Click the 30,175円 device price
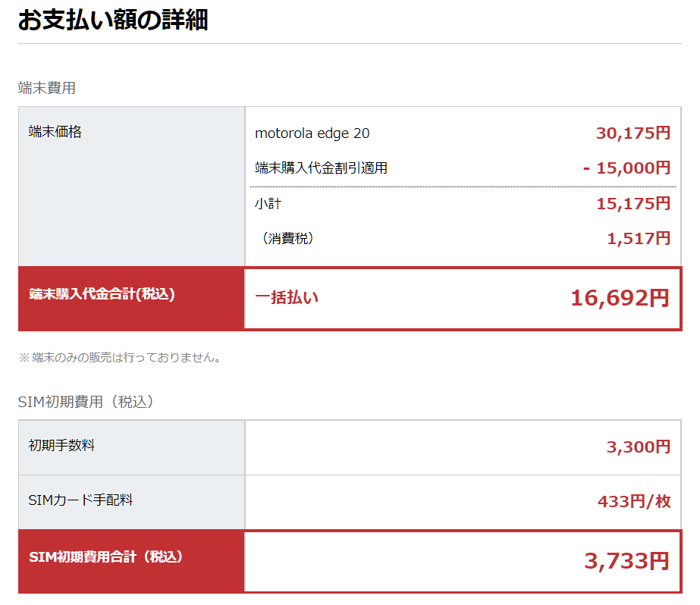Screen dimensions: 700x605 point(633,133)
